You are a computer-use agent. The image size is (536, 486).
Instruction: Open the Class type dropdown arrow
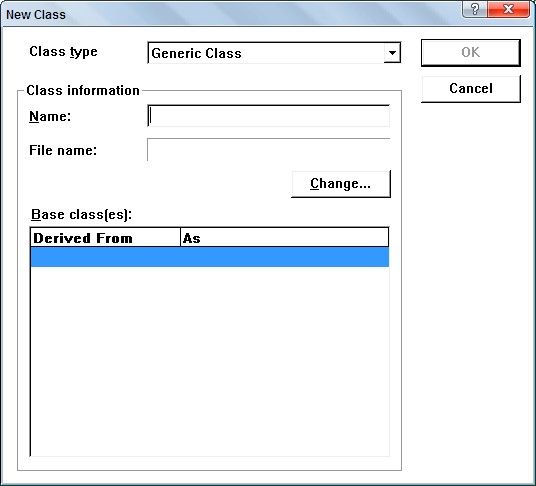coord(392,53)
